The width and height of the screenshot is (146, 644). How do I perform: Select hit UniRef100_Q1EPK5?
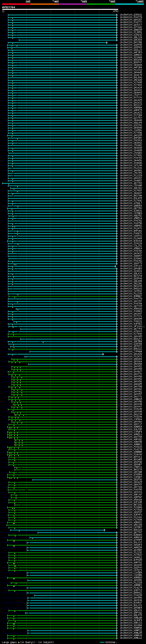click(x=131, y=48)
